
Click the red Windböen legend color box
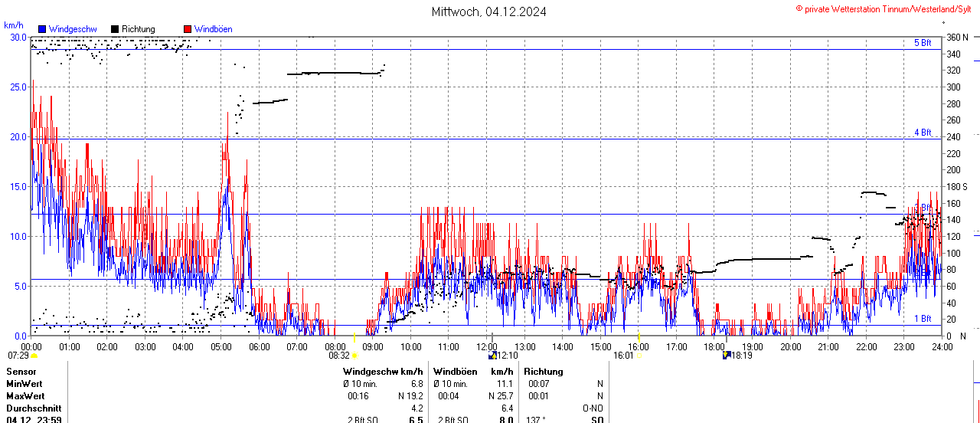click(188, 29)
